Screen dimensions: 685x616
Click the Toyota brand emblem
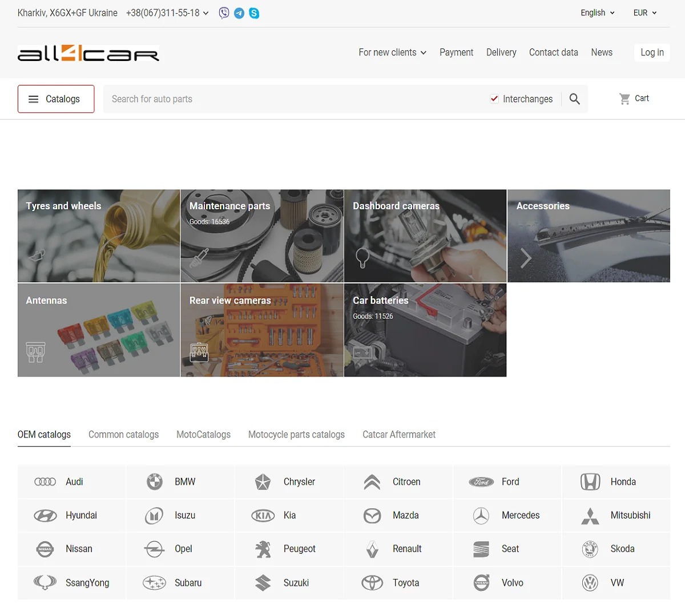tap(372, 582)
